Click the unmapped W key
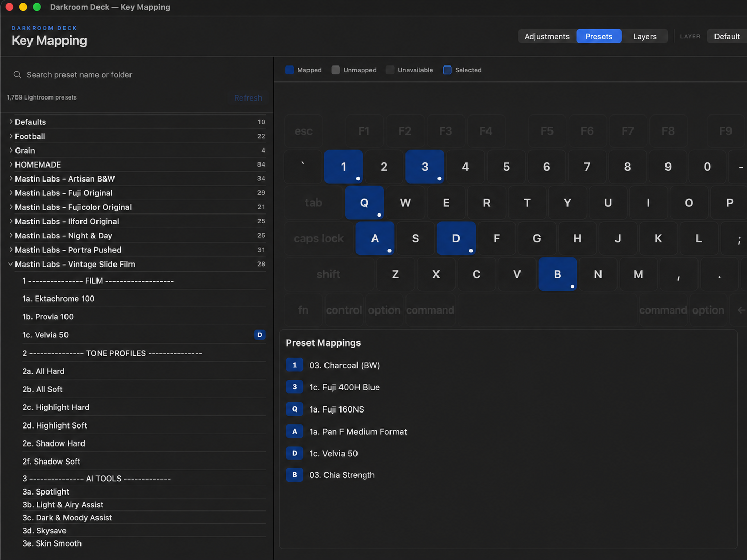The height and width of the screenshot is (560, 747). pos(405,203)
